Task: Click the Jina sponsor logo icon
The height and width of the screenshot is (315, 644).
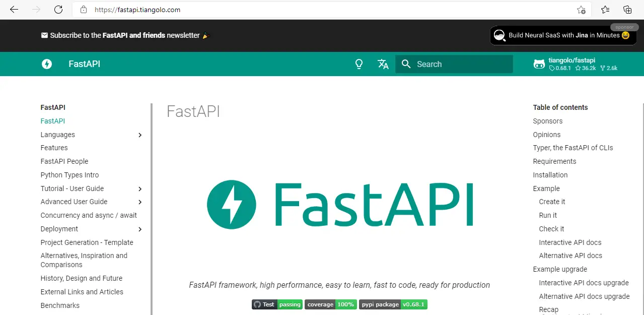Action: (499, 35)
